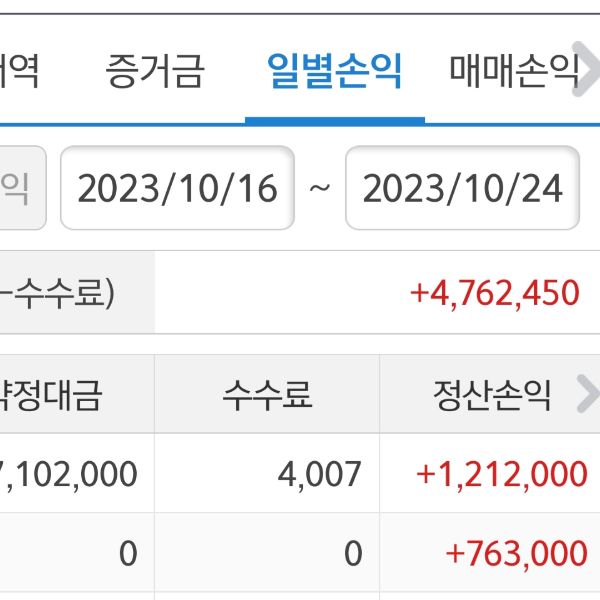Image resolution: width=600 pixels, height=600 pixels.
Task: Click the 수수료 column header
Action: pyautogui.click(x=267, y=395)
